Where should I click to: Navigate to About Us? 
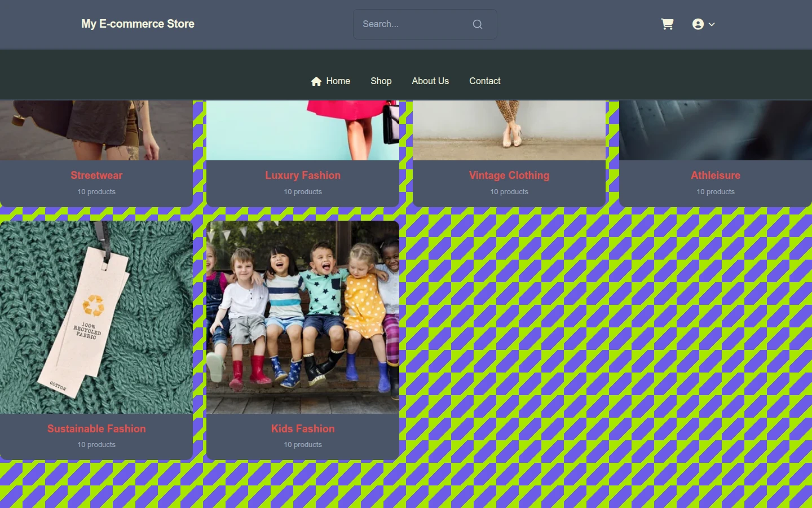coord(430,81)
